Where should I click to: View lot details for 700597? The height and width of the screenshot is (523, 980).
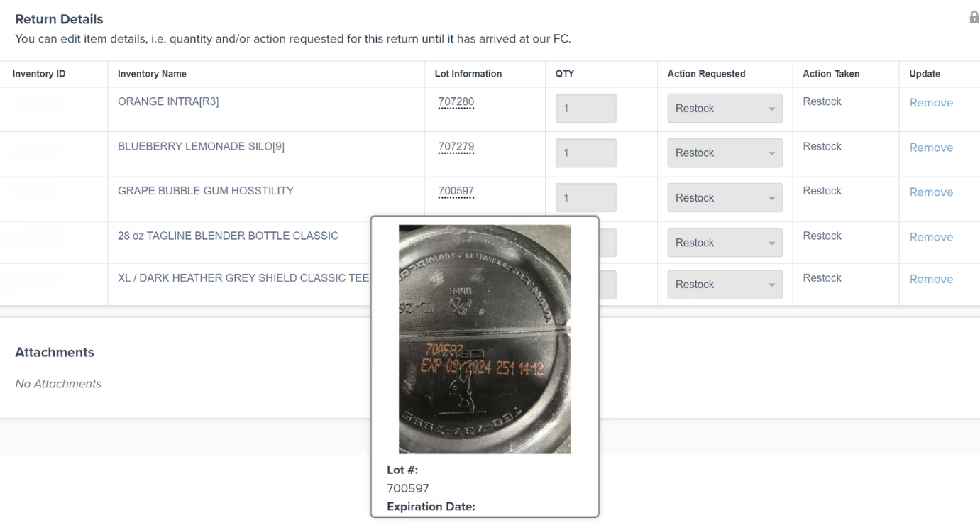[456, 191]
